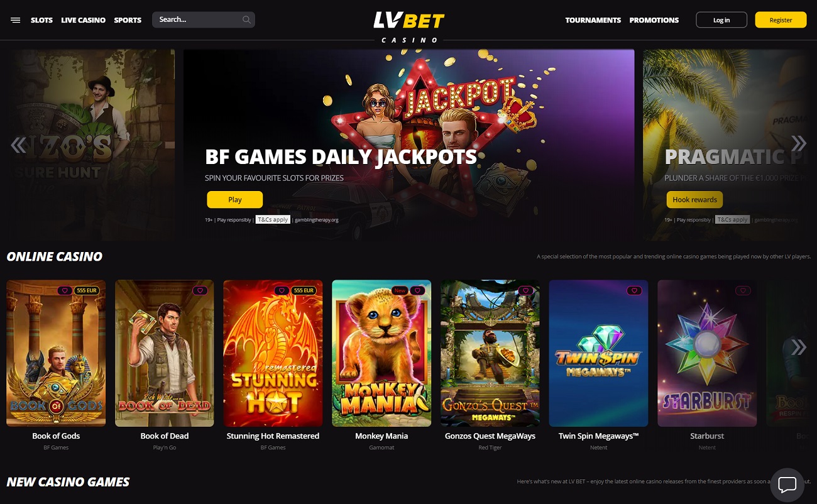Open the Starburst game thumbnail
Image resolution: width=817 pixels, height=504 pixels.
pyautogui.click(x=707, y=353)
